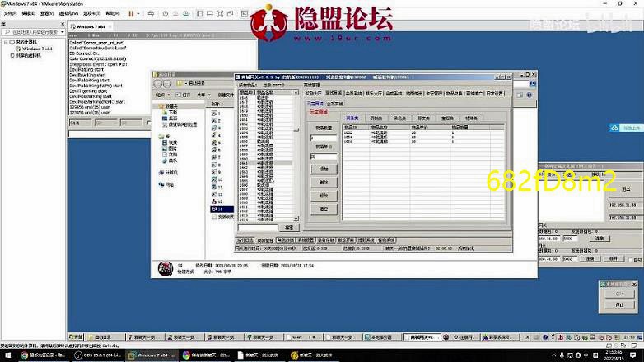Viewport: 644px width, 362px height.
Task: Click the 搜索 button below item list
Action: [289, 227]
